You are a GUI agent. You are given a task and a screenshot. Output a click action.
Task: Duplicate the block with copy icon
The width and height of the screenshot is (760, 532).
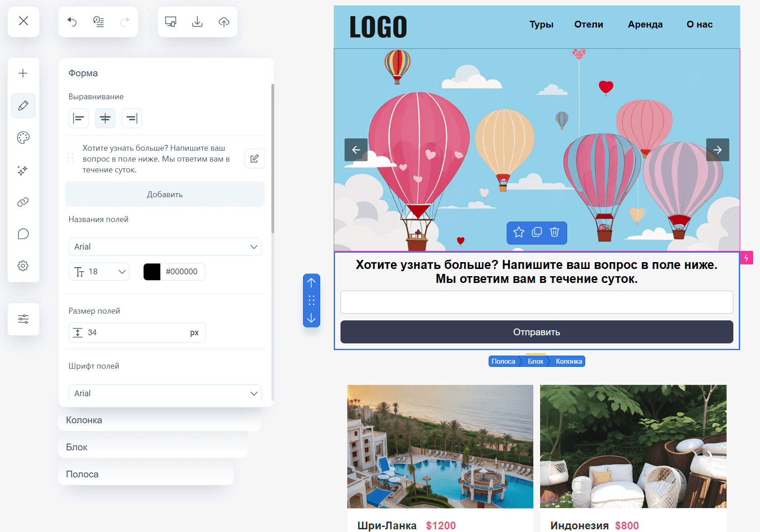tap(537, 232)
